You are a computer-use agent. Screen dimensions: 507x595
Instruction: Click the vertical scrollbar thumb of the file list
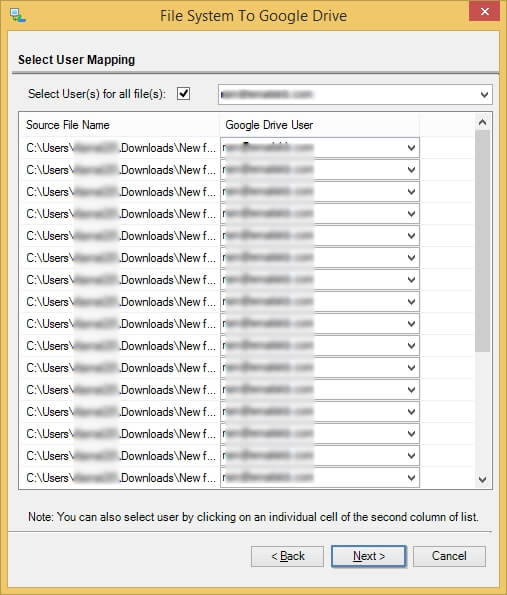[x=482, y=241]
